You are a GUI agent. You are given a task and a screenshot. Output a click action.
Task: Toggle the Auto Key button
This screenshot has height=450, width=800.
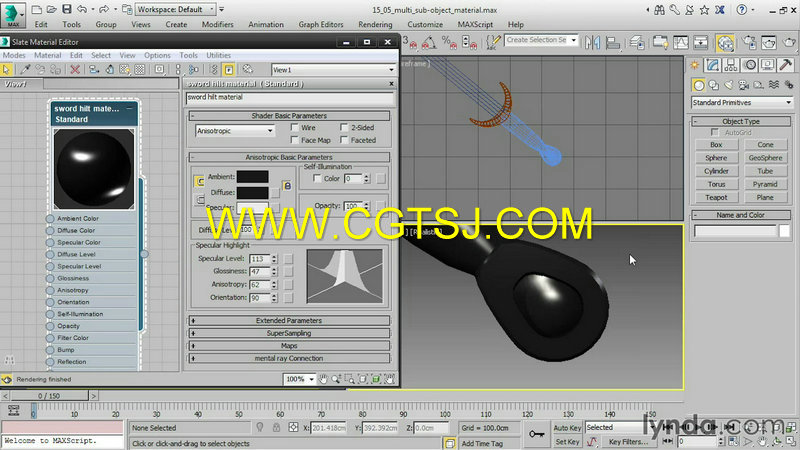click(567, 428)
